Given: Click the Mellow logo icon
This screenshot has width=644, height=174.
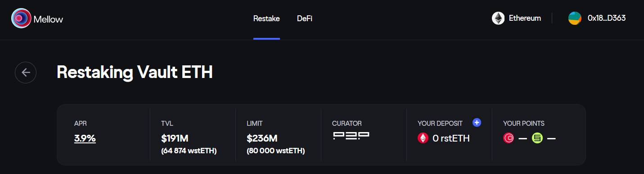Looking at the screenshot, I should tap(21, 18).
